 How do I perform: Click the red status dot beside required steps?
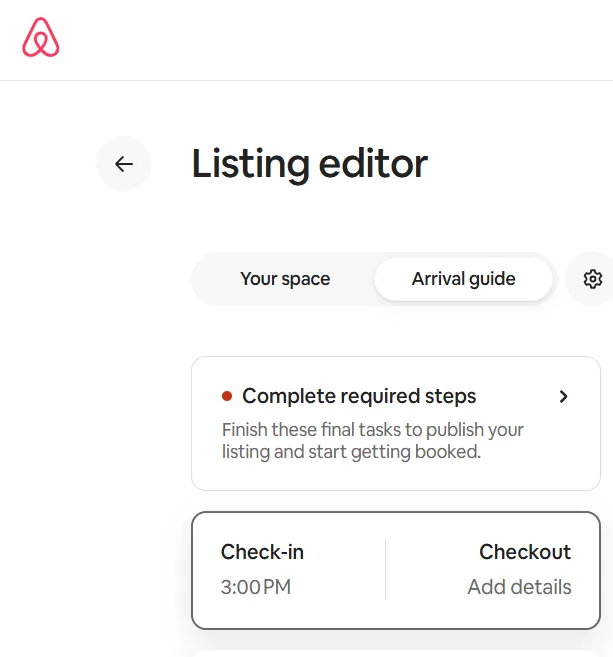(x=227, y=396)
